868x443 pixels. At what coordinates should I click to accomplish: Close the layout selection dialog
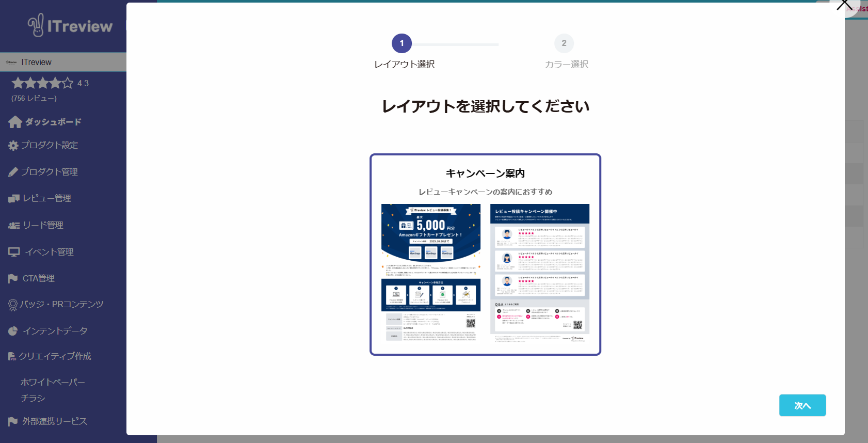coord(844,5)
